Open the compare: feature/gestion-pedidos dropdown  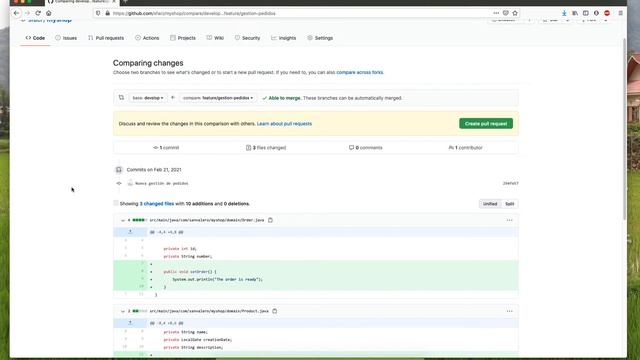(218, 98)
